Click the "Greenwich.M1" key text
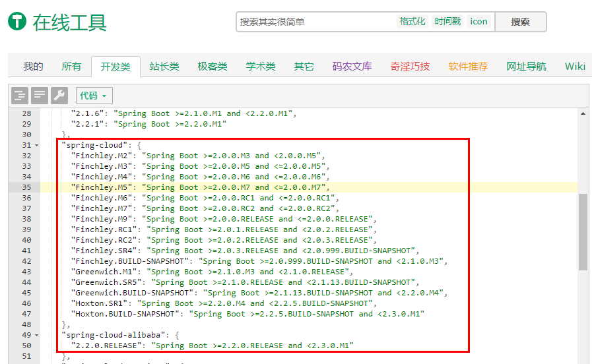This screenshot has height=364, width=592. pos(104,272)
